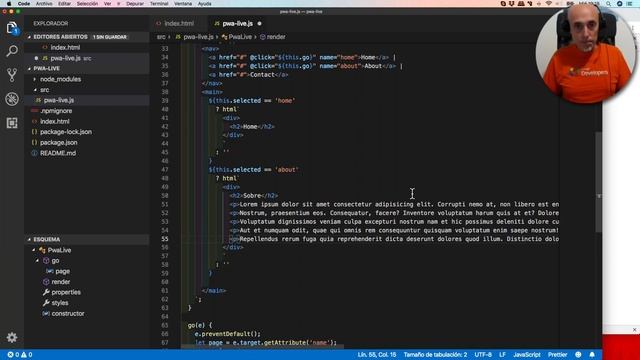The height and width of the screenshot is (360, 640).
Task: Click the PwaLive class icon in breadcrumb
Action: click(x=224, y=37)
